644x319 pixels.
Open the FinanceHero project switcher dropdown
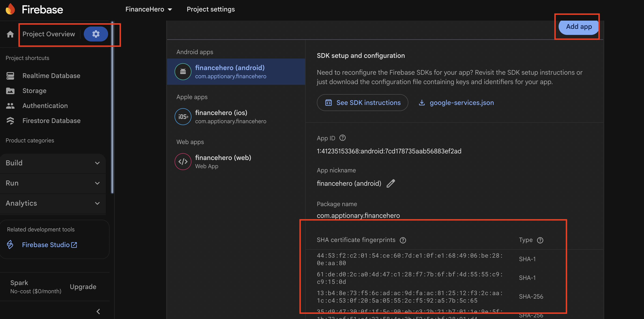[149, 9]
